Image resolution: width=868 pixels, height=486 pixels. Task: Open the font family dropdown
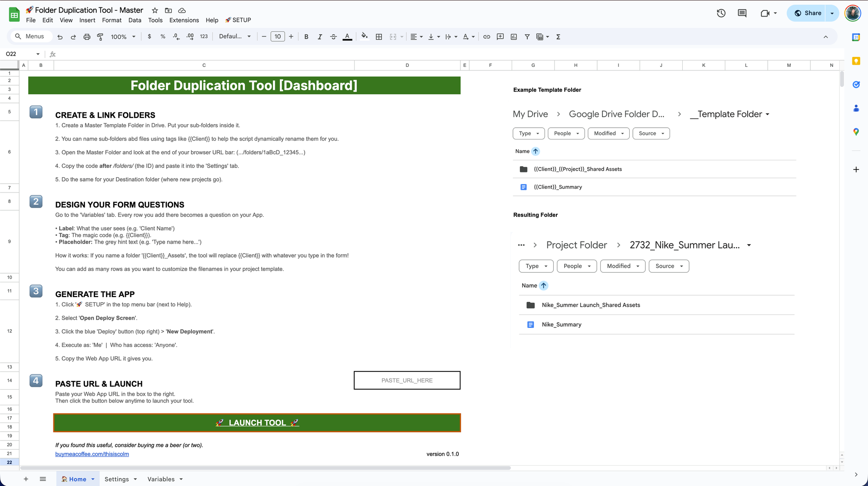click(x=235, y=36)
